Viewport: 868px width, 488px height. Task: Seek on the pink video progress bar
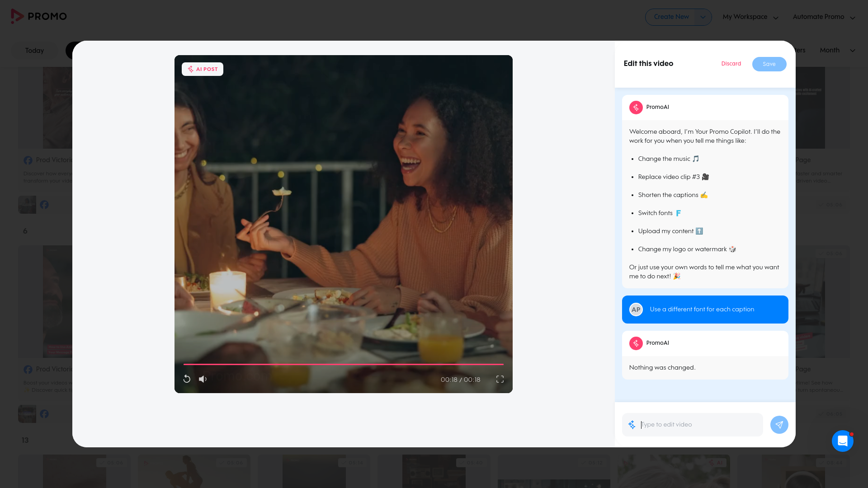[343, 364]
